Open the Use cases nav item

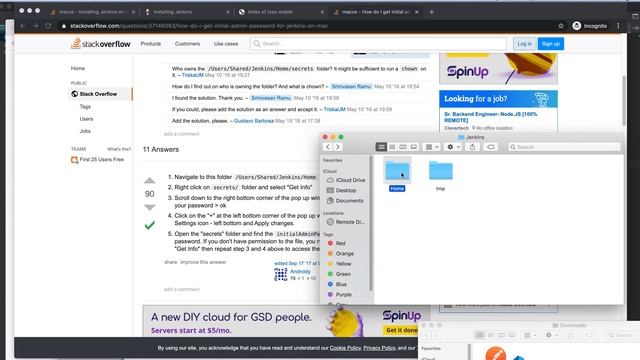(x=226, y=44)
